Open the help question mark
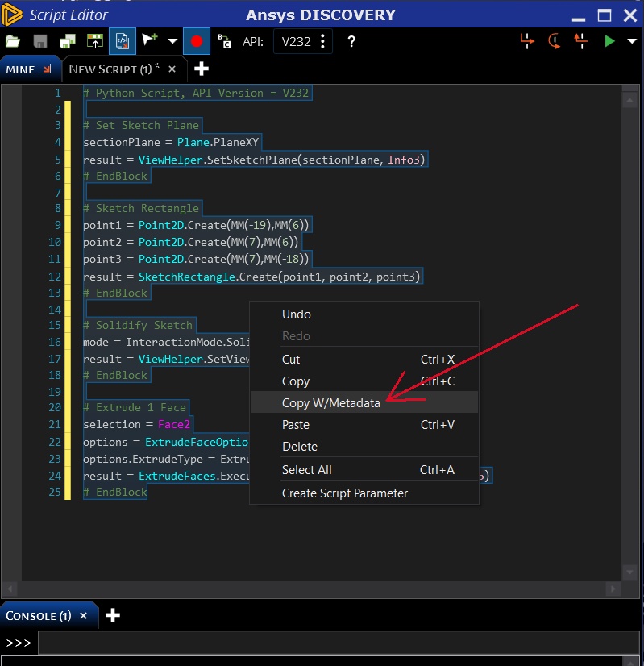Image resolution: width=644 pixels, height=666 pixels. 351,41
